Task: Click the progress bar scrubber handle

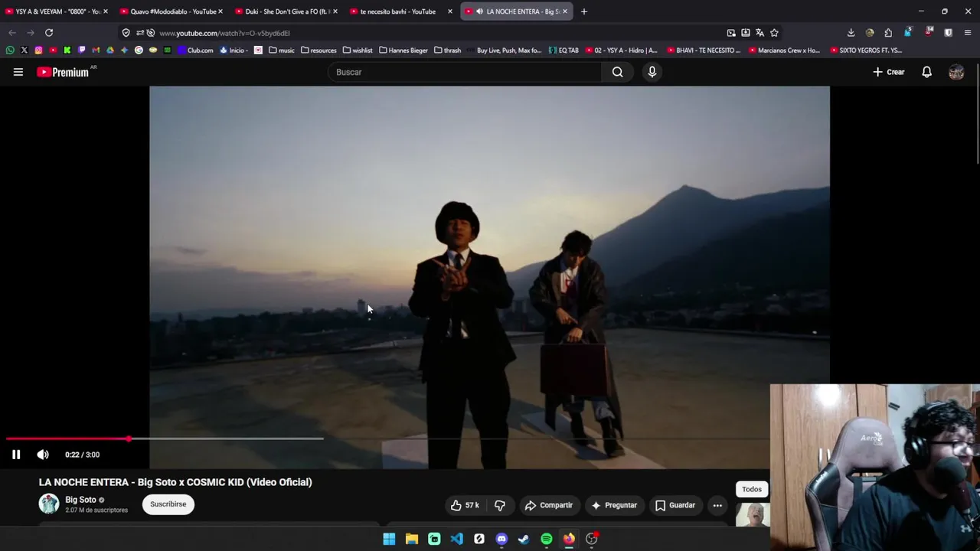Action: pos(129,439)
